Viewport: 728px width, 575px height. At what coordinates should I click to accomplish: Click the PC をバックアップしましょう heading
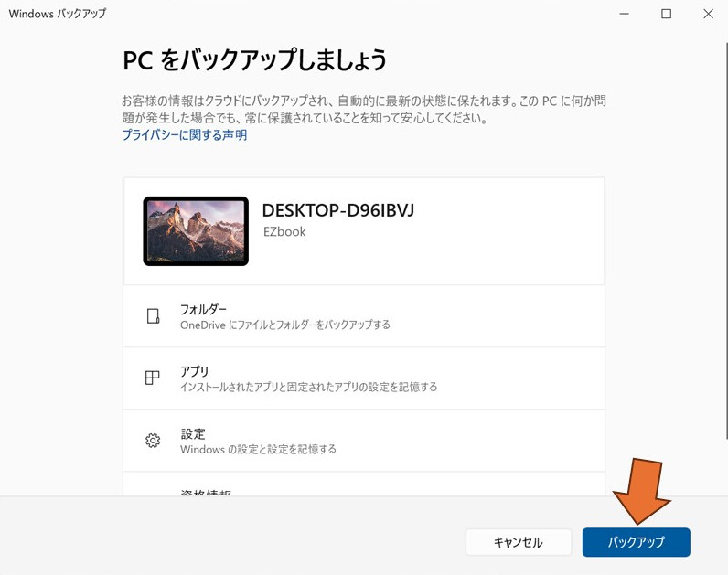click(x=255, y=60)
